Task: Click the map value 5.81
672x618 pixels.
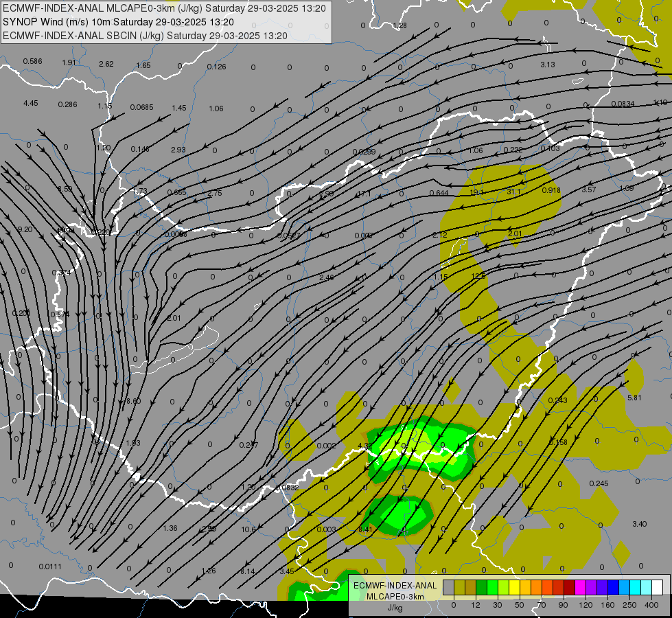Action: coord(634,398)
